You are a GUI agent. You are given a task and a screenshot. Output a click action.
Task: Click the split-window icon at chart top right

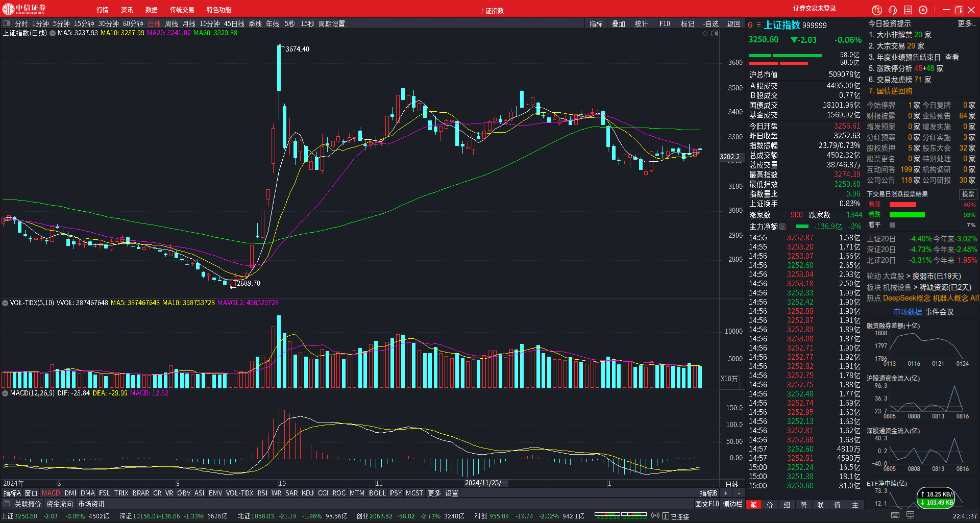(x=715, y=33)
